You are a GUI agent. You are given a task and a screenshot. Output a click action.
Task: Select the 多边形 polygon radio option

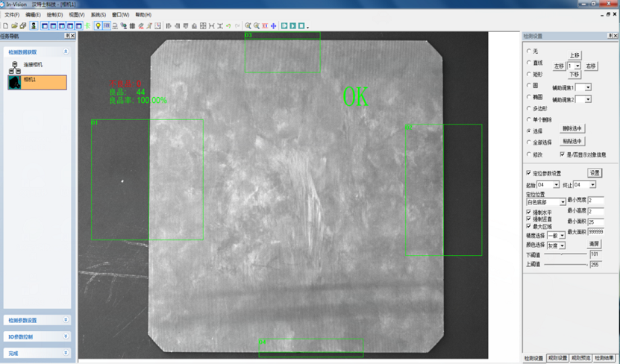[529, 109]
